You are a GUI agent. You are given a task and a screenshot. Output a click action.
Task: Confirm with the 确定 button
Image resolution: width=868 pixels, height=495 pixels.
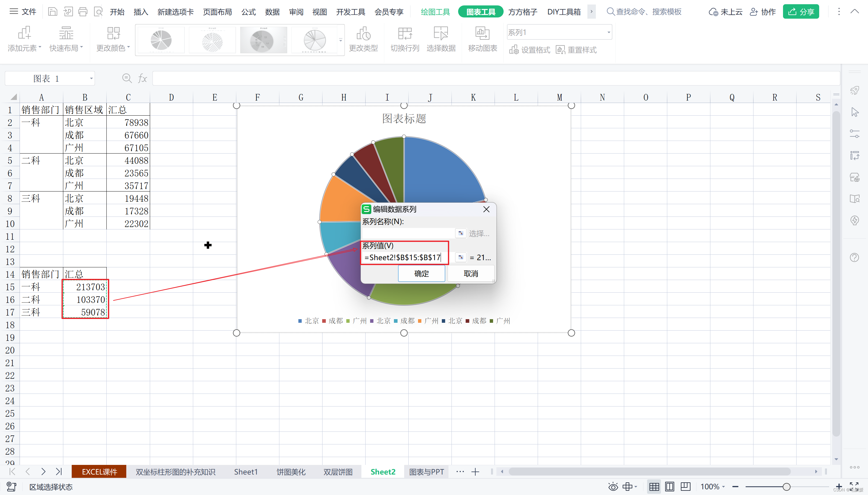(x=421, y=274)
